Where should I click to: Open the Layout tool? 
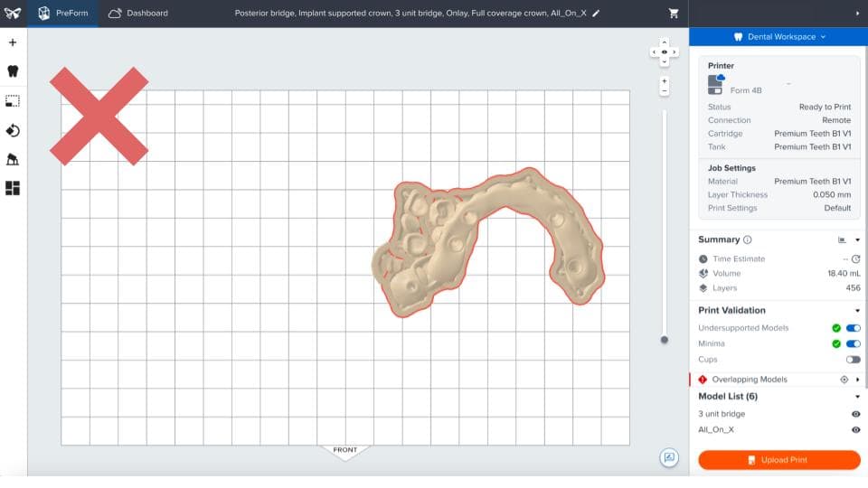click(13, 188)
